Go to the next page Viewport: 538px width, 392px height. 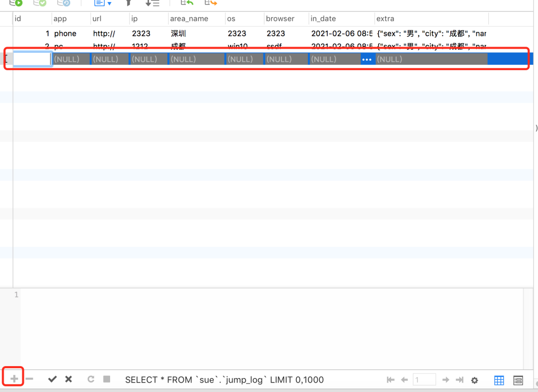coord(446,380)
